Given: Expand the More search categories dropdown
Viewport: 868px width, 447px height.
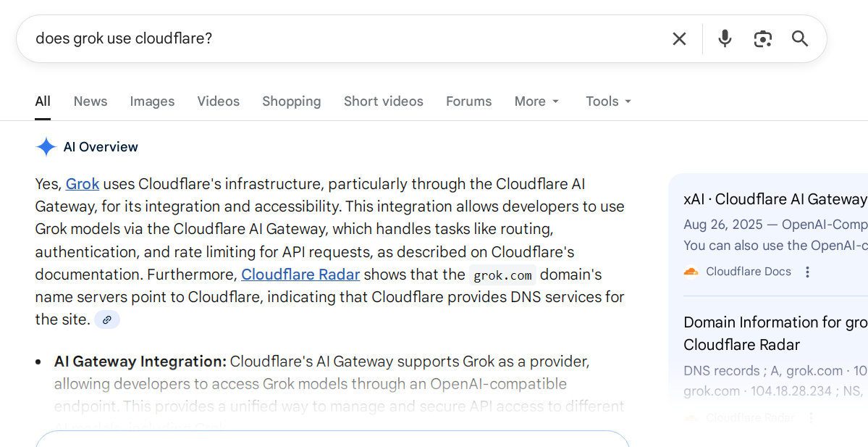Looking at the screenshot, I should tap(536, 101).
